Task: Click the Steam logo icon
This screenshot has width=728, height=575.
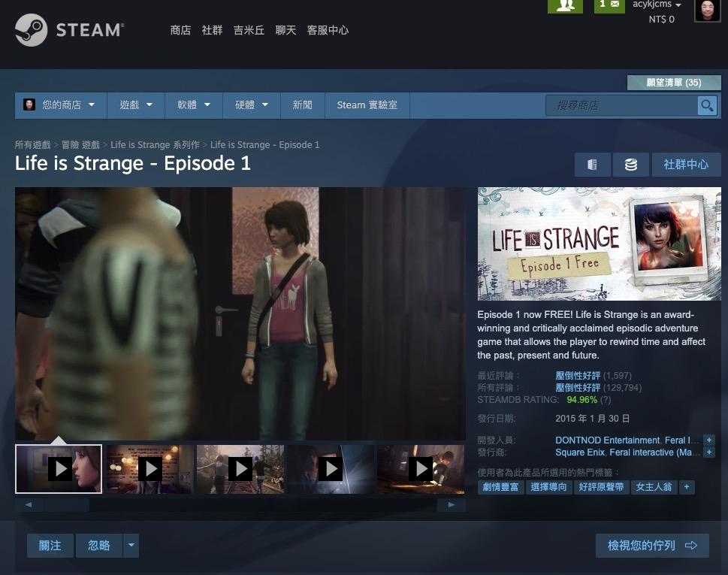Action: coord(31,30)
